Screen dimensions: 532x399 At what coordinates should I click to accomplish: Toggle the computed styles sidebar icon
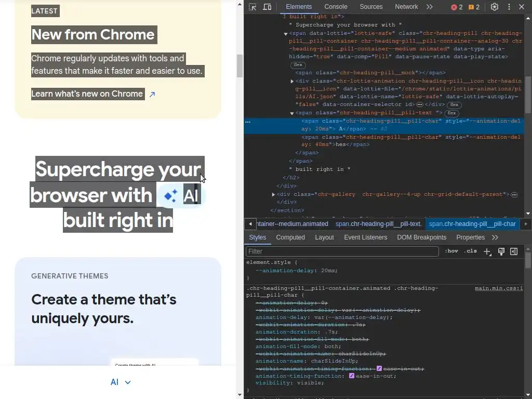pyautogui.click(x=514, y=251)
